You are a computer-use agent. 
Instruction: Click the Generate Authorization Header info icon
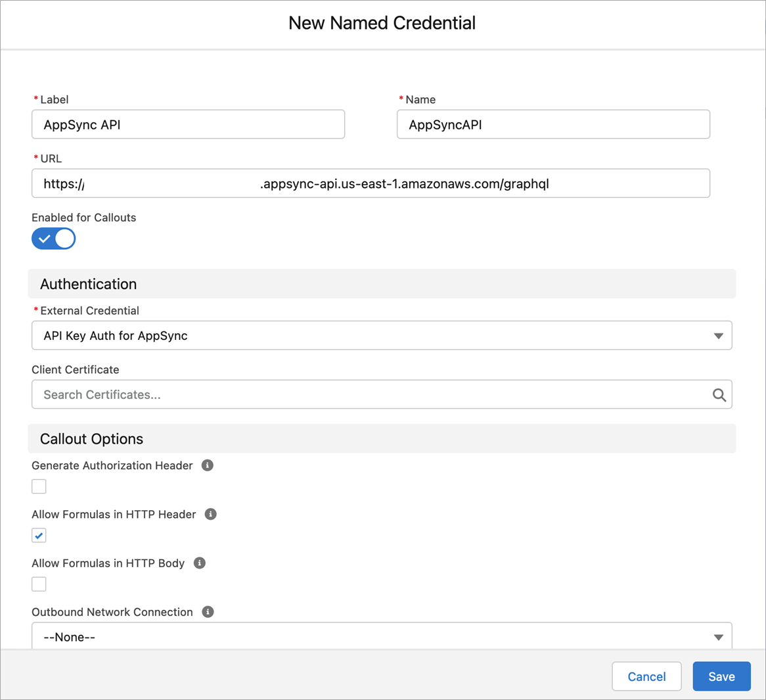[x=208, y=465]
